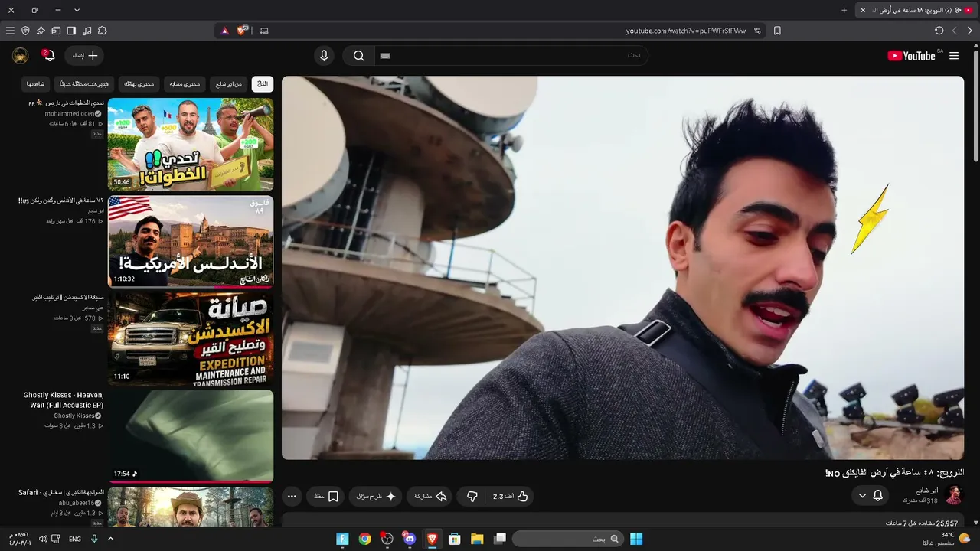
Task: Open the ENG language switcher
Action: tap(75, 539)
